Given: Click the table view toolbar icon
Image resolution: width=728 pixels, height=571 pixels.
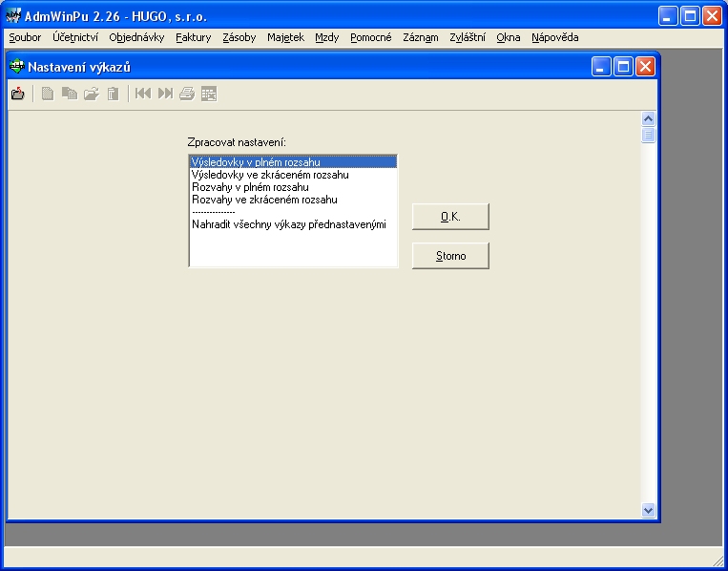Looking at the screenshot, I should (x=209, y=94).
